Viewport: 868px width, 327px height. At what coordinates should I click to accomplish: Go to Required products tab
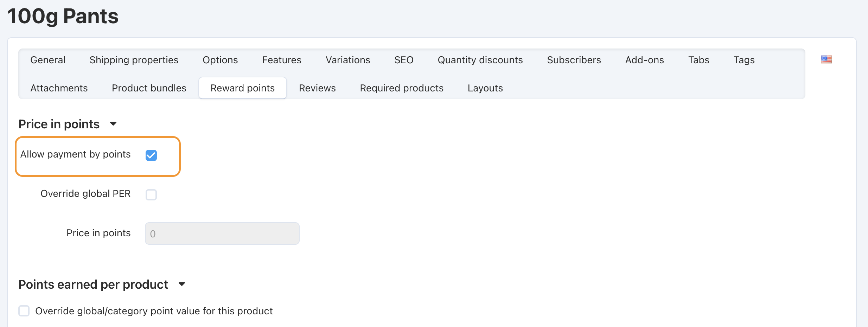coord(402,88)
